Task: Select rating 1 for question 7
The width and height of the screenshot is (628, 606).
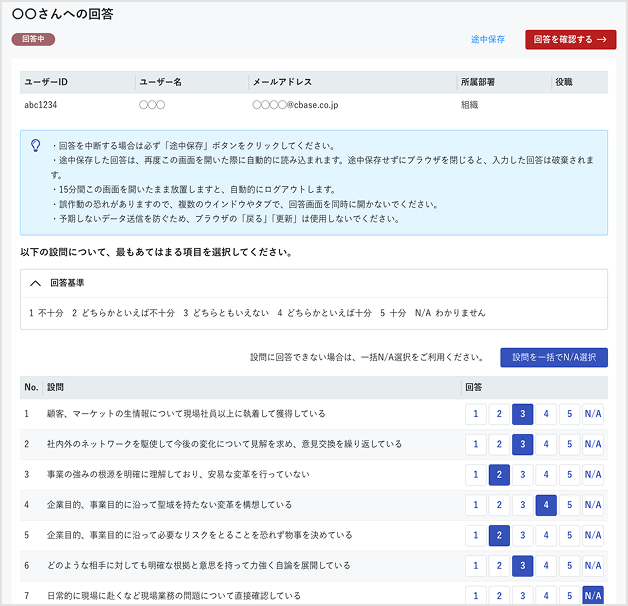Action: click(475, 596)
